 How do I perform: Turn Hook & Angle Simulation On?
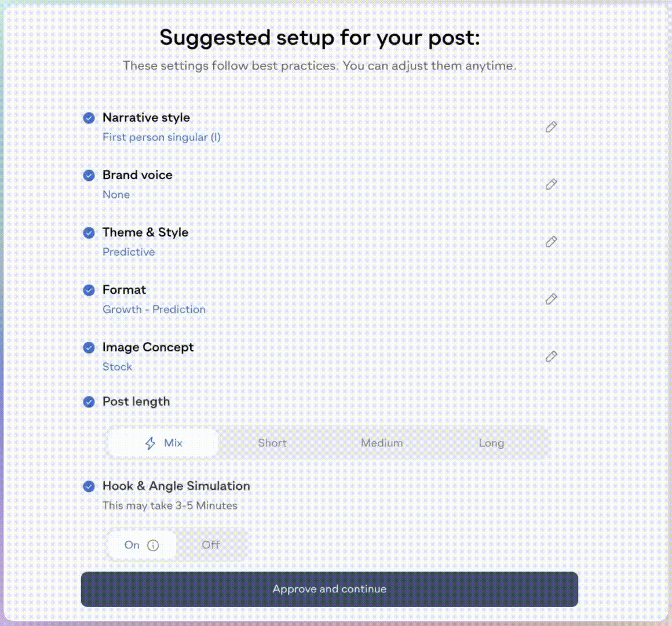pos(133,545)
